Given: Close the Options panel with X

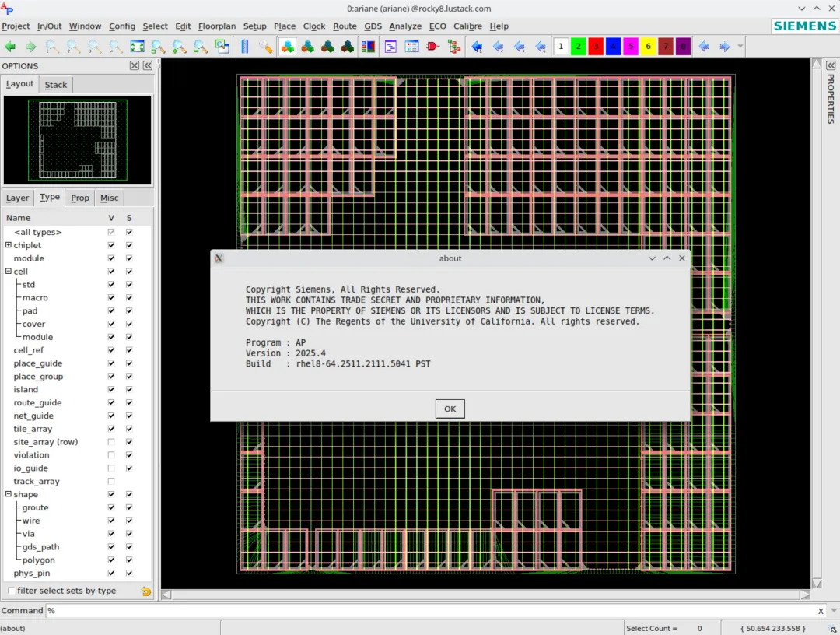Looking at the screenshot, I should click(135, 65).
